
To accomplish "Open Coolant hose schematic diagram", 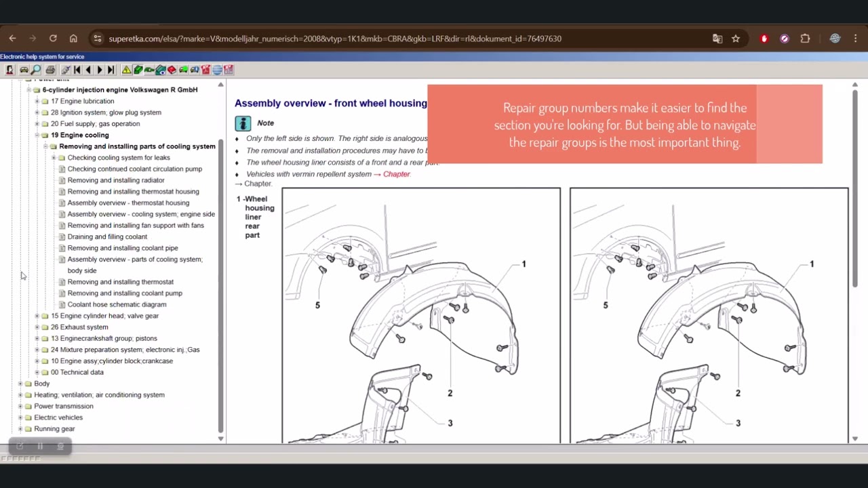I will pos(117,304).
